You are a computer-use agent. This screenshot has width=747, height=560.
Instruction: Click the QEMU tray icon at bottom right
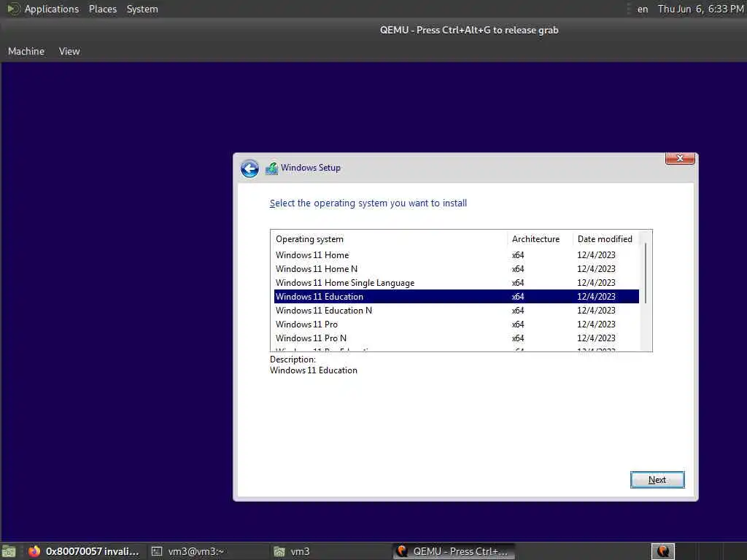(662, 551)
